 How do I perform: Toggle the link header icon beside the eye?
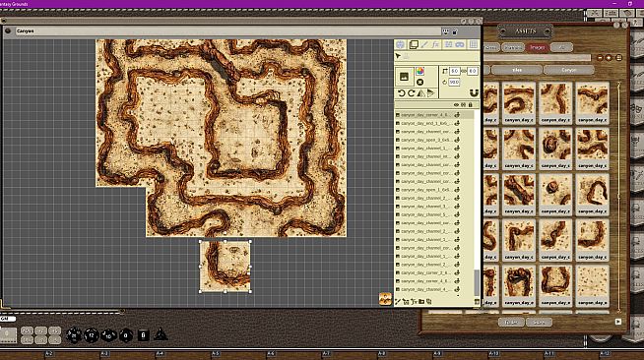pos(463,105)
